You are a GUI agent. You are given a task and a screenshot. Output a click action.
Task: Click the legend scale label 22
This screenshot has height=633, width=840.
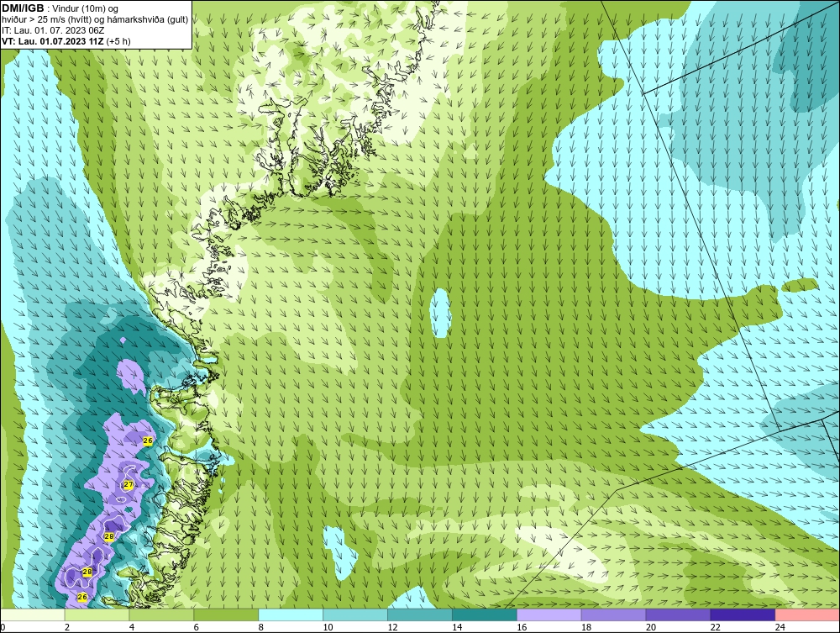tap(715, 627)
